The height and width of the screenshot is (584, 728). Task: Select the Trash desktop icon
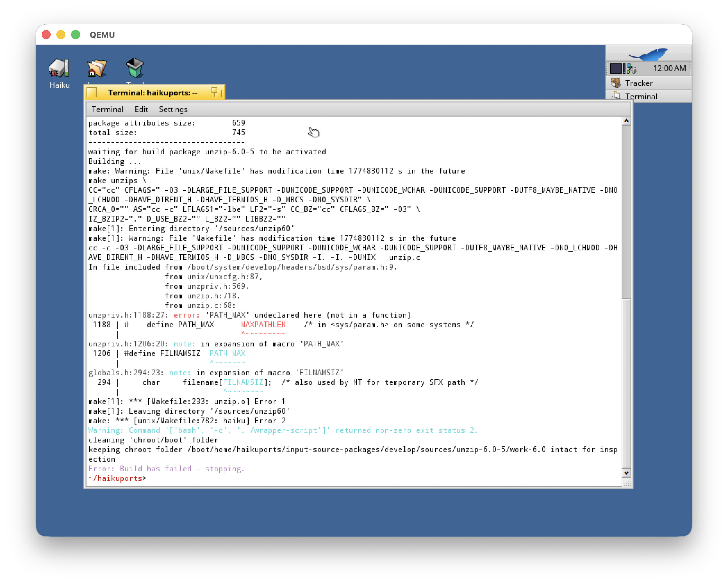[x=135, y=68]
